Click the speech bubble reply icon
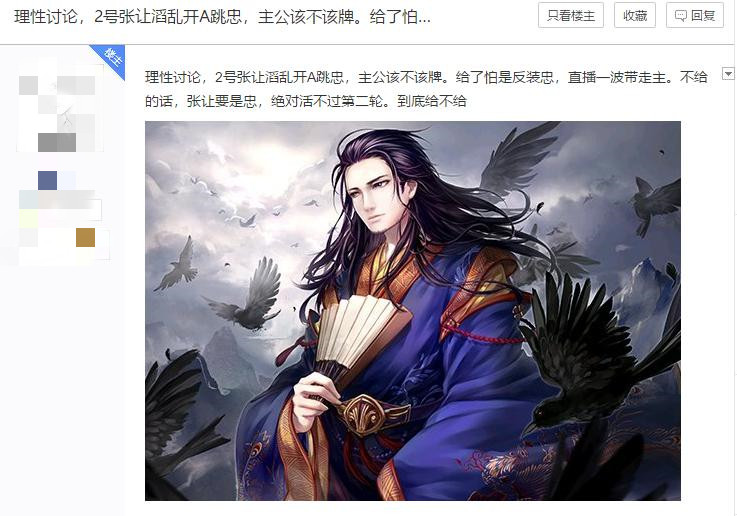Viewport: 737px width, 516px height. [680, 16]
